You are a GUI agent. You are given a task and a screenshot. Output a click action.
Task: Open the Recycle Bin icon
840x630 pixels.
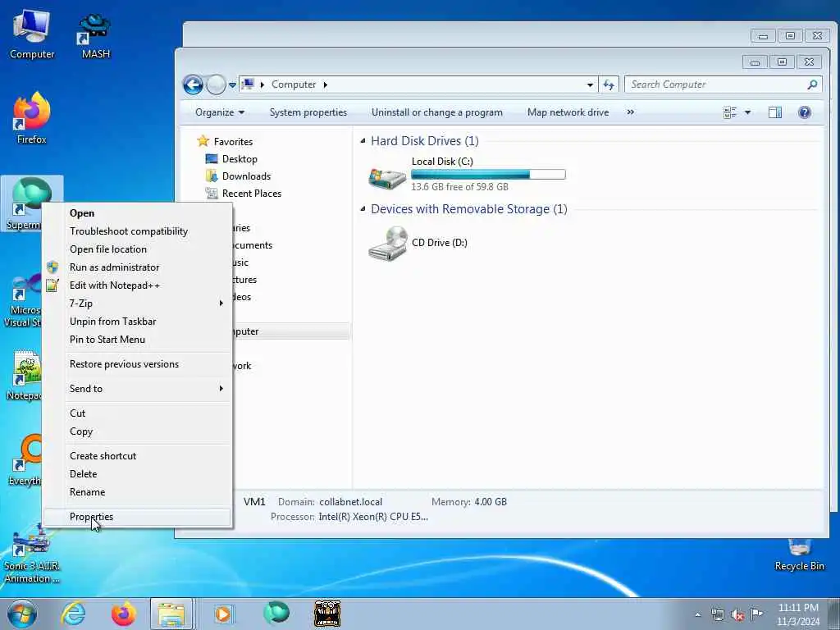[x=799, y=555]
